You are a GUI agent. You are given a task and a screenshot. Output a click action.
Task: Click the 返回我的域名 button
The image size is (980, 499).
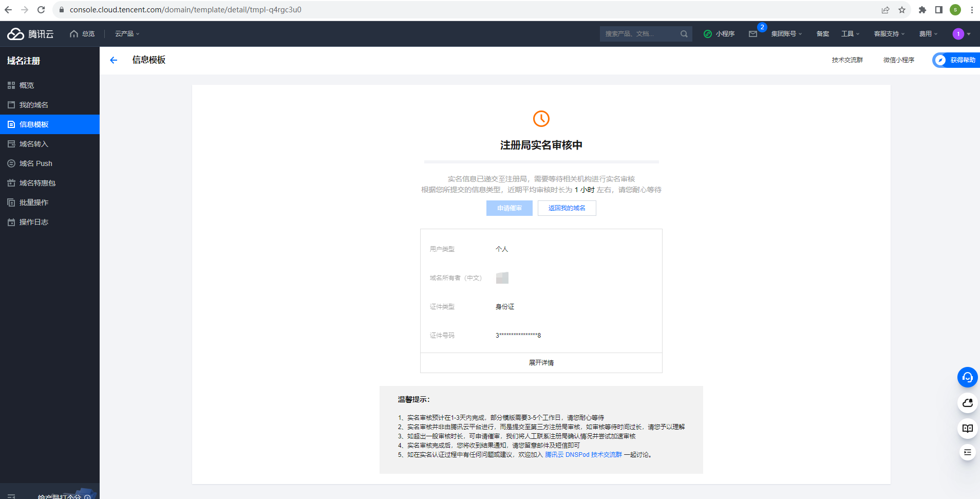tap(567, 208)
